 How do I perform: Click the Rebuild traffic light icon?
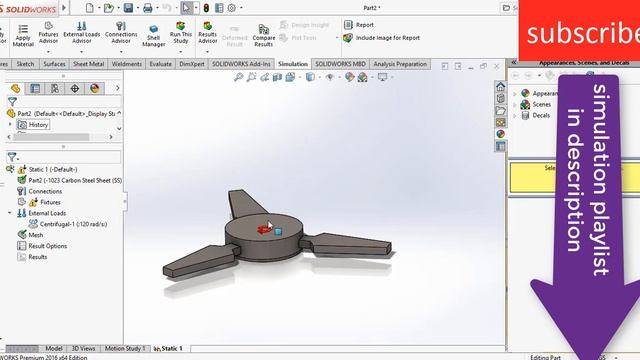tap(206, 8)
